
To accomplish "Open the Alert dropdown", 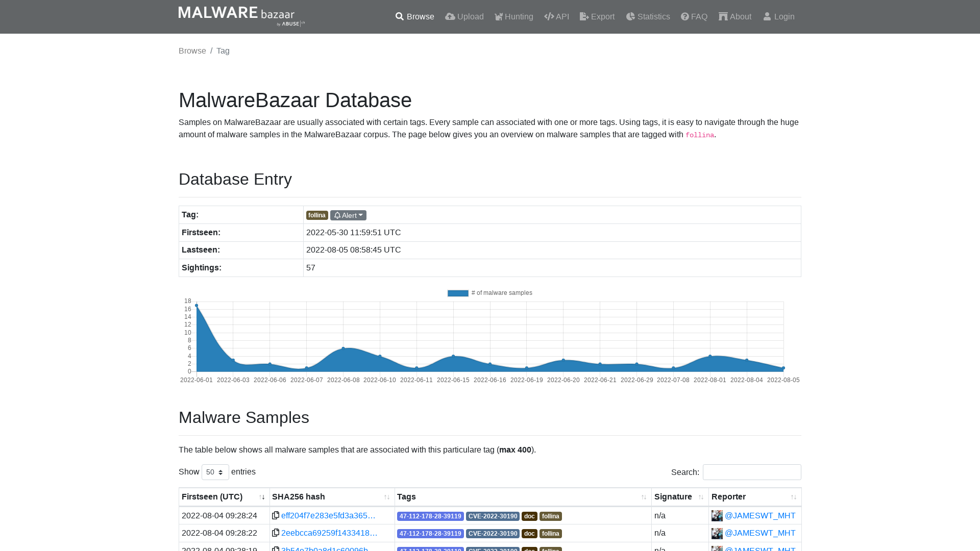I will click(x=348, y=215).
